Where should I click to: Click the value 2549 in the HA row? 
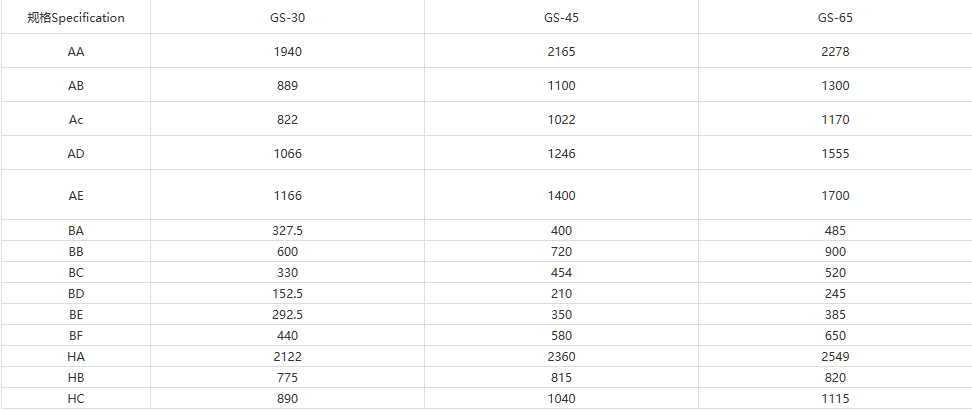coord(835,356)
